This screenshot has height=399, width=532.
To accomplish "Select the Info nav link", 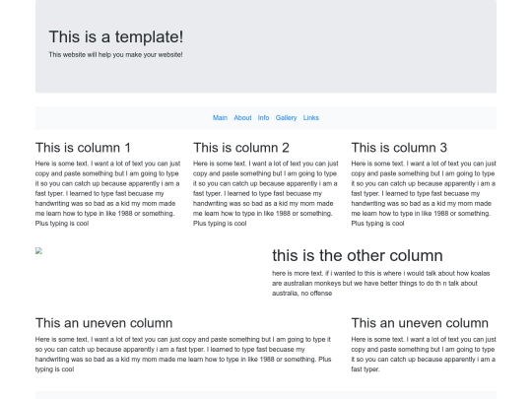I will 263,118.
